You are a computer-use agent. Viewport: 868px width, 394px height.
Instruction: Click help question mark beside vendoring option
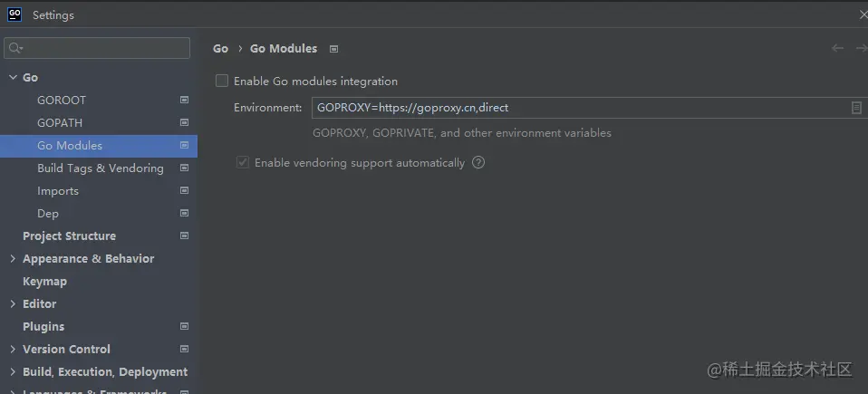[478, 163]
